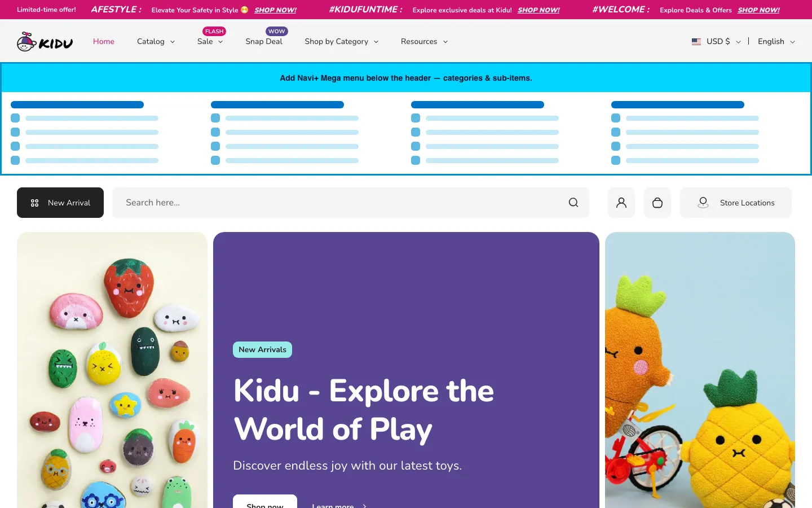Open the pineapple plush toy image

[700, 370]
